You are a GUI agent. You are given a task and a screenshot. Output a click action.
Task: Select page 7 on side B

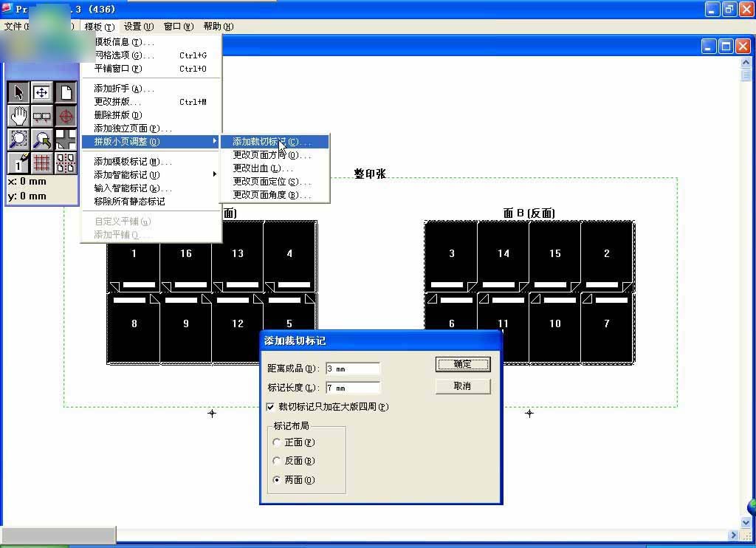coord(607,327)
